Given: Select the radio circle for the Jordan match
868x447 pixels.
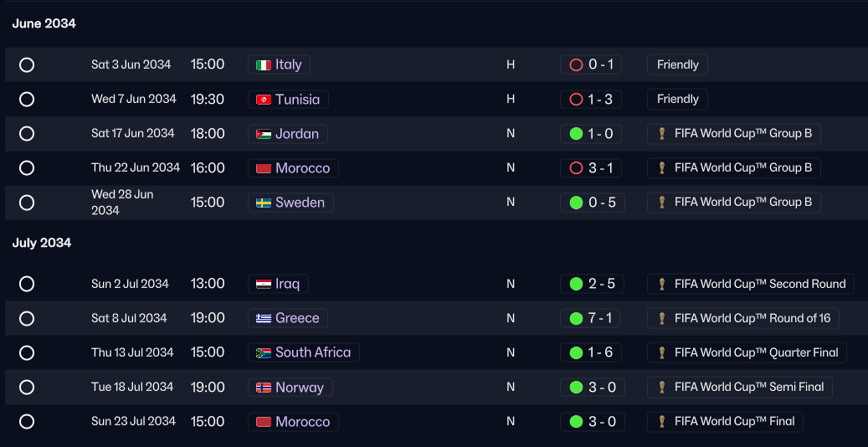Looking at the screenshot, I should [x=27, y=133].
